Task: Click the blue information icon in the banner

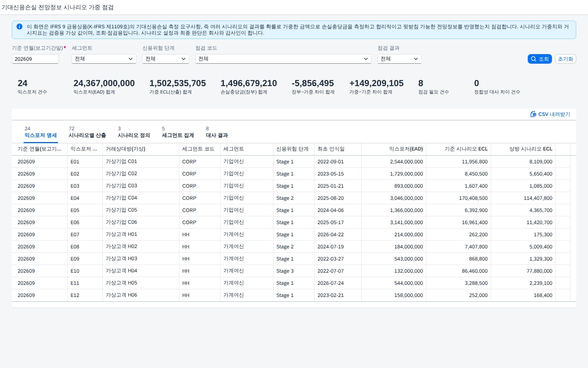Action: pos(19,26)
